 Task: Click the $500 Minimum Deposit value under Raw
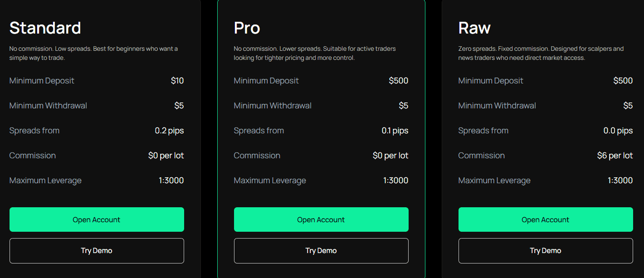point(623,81)
